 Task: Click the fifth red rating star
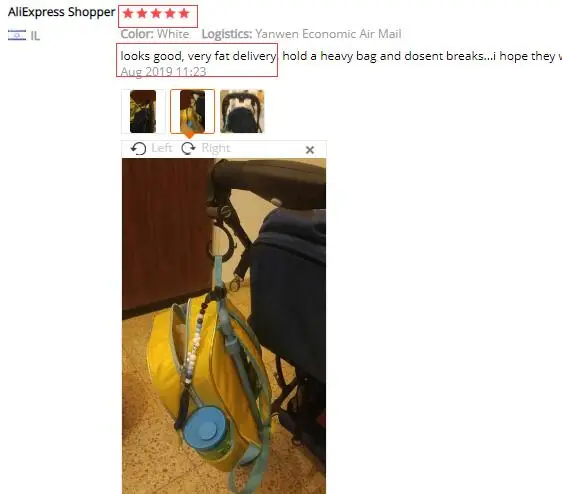point(184,14)
